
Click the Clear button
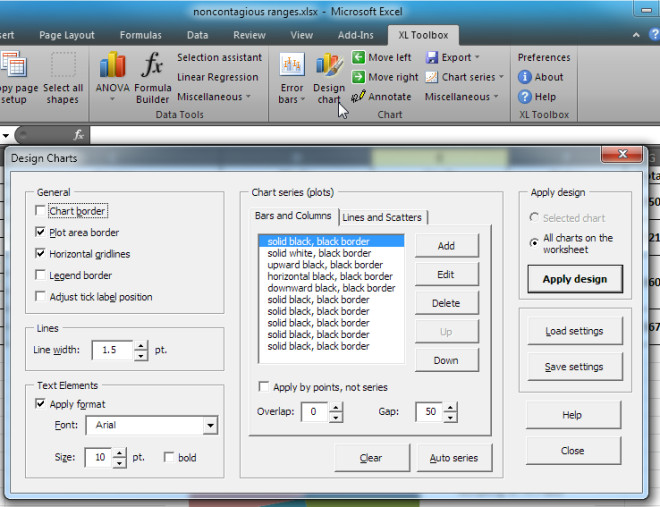(372, 458)
